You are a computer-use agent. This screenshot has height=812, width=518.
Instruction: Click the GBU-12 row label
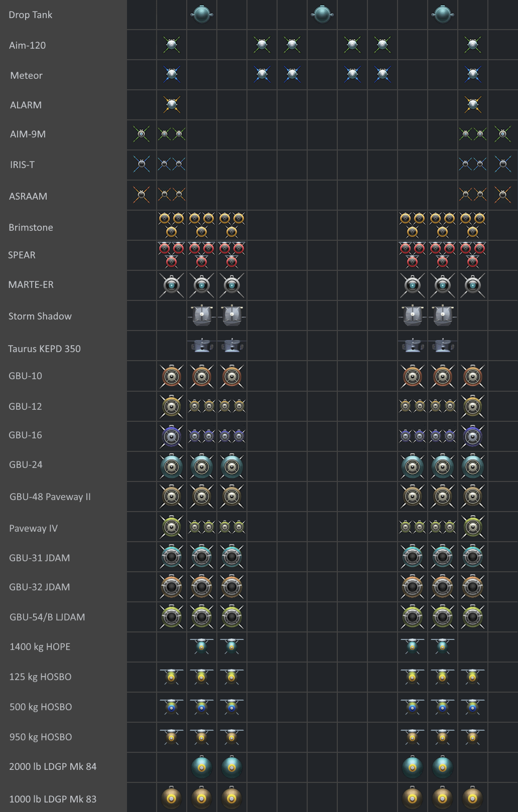[26, 406]
